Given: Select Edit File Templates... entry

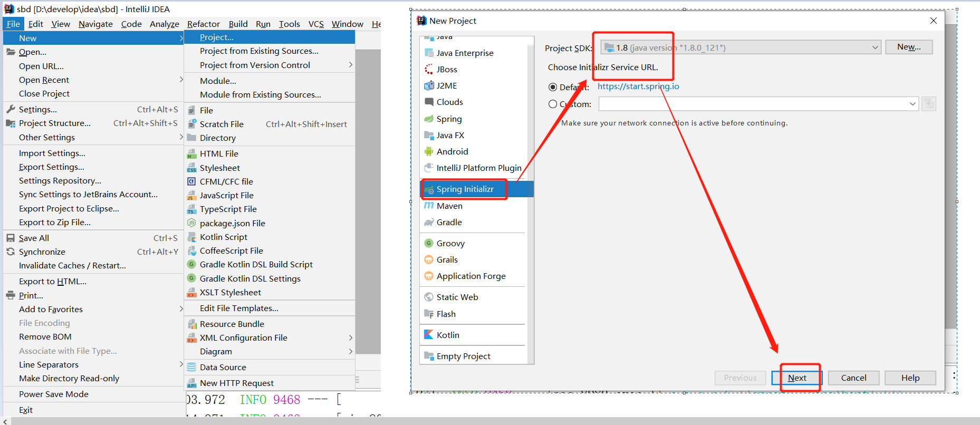Looking at the screenshot, I should 269,308.
